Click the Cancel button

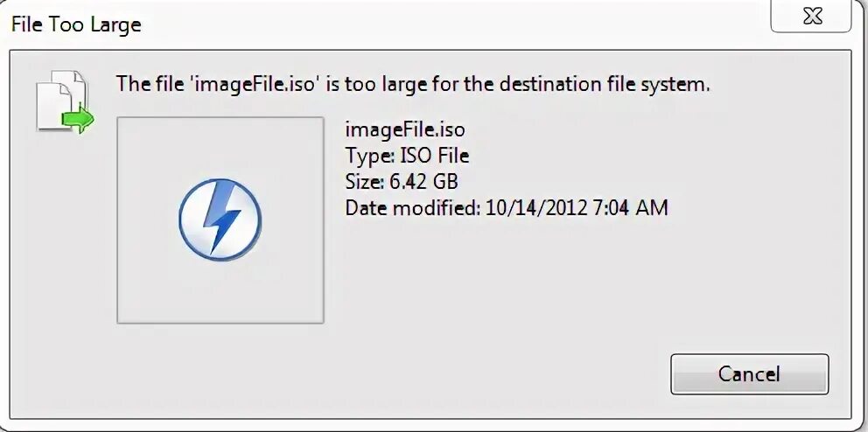tap(749, 373)
